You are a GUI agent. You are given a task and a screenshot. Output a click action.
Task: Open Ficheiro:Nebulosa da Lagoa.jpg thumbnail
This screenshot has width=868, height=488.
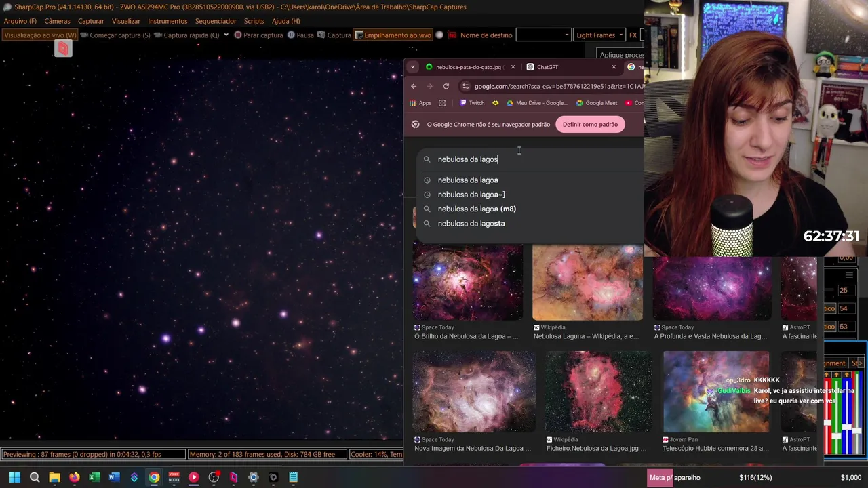pos(598,392)
